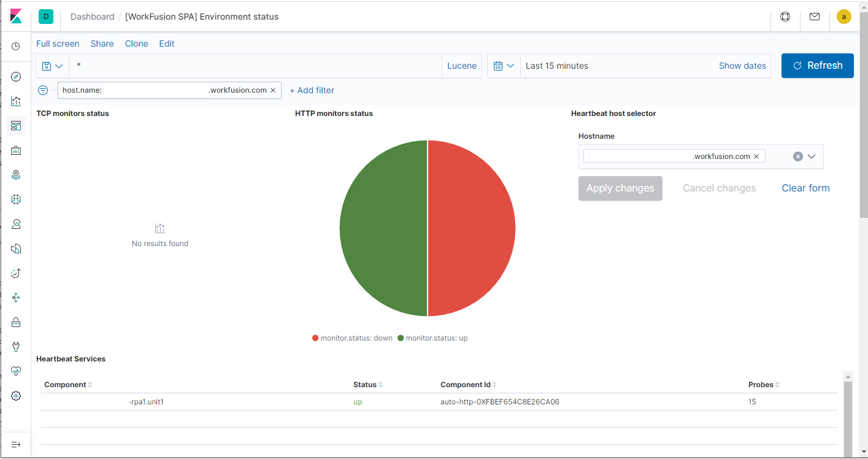Toggle monitor.status: up legend entry

[432, 338]
